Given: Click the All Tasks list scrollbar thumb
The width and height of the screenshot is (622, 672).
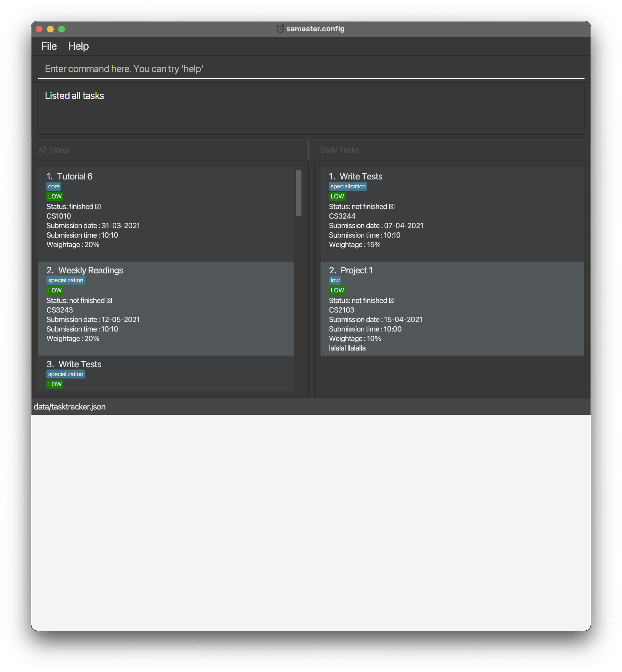Looking at the screenshot, I should click(x=298, y=193).
